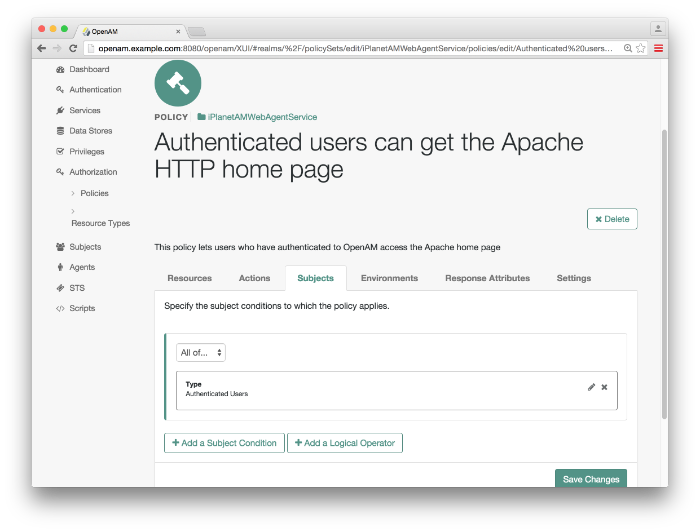Select the Subjects tab
This screenshot has width=700, height=532.
coord(316,278)
